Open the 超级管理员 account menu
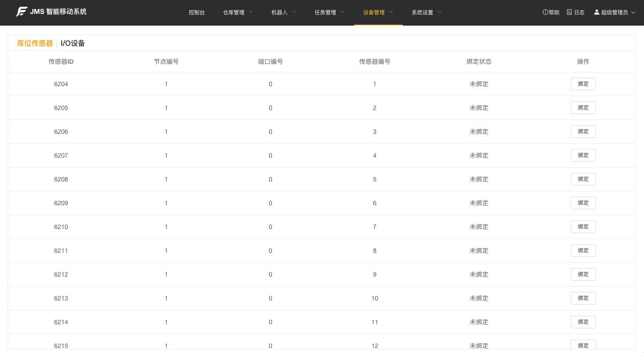The height and width of the screenshot is (353, 644). pyautogui.click(x=614, y=13)
